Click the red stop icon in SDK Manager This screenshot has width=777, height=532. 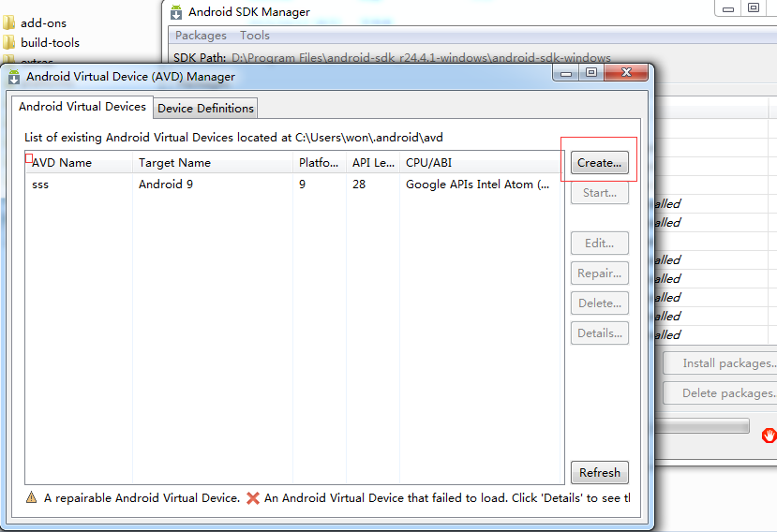pyautogui.click(x=769, y=436)
